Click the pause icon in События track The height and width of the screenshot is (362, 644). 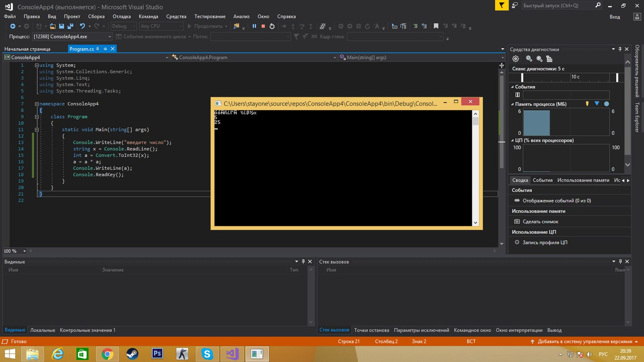[x=518, y=95]
